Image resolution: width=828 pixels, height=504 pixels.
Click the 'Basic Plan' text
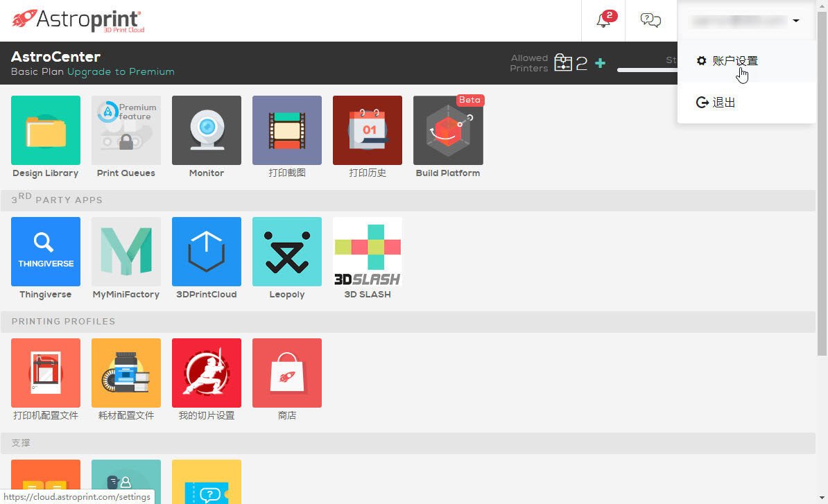[37, 72]
